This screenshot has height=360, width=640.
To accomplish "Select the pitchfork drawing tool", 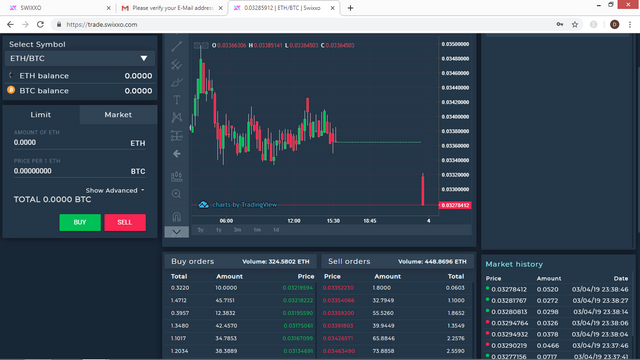I will pyautogui.click(x=176, y=64).
